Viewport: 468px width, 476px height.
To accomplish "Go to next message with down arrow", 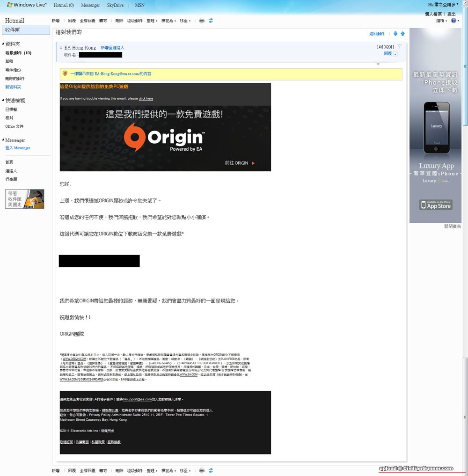I will [x=395, y=34].
